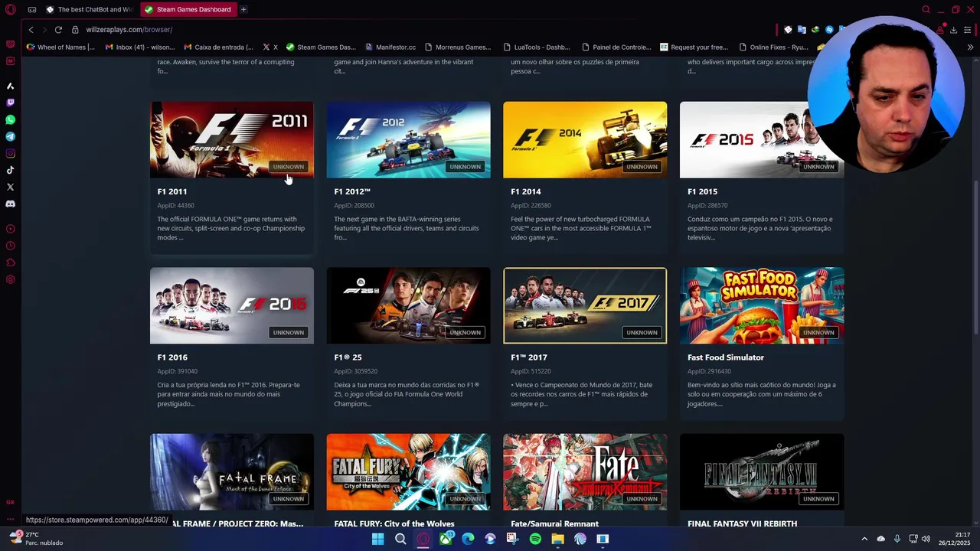Open the 27°C weather widget
The height and width of the screenshot is (551, 980).
(x=37, y=539)
